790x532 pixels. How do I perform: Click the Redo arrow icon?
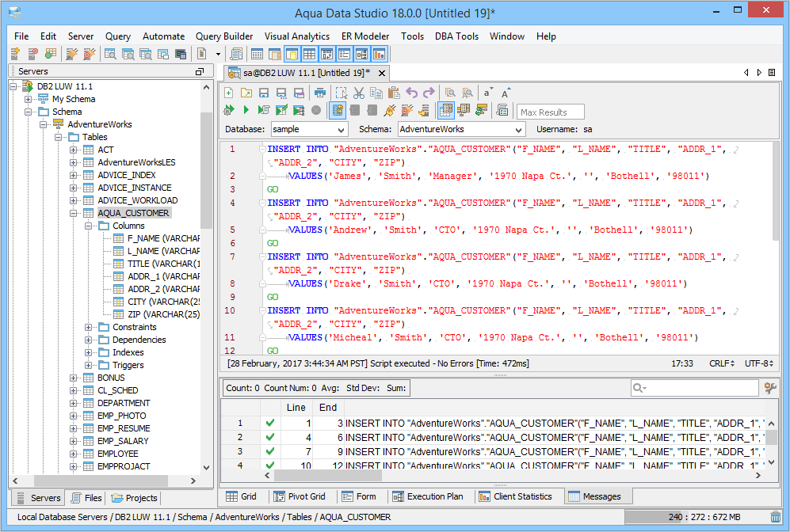tap(429, 93)
